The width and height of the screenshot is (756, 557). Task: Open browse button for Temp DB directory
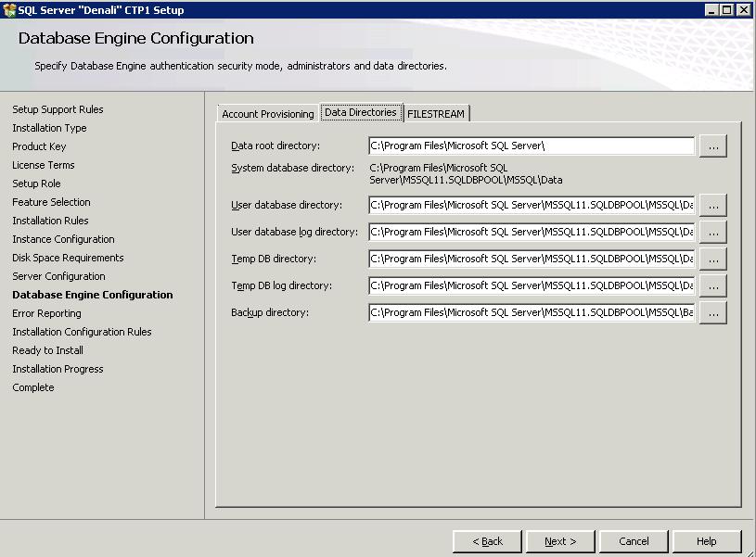click(712, 260)
